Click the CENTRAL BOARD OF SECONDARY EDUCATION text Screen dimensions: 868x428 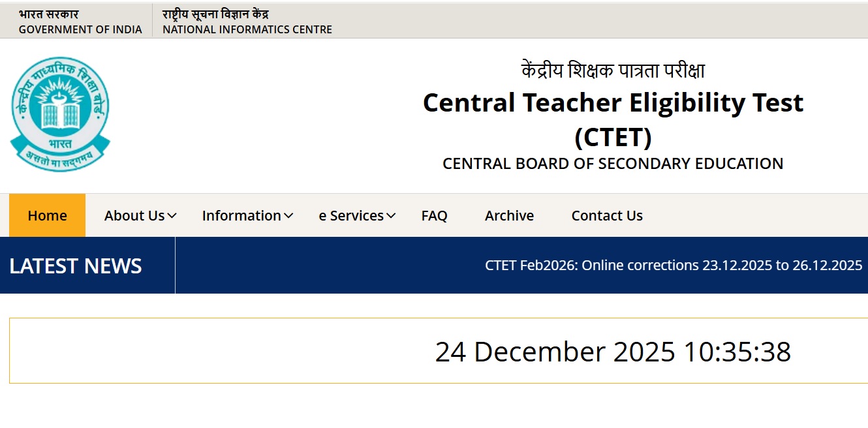click(x=613, y=164)
